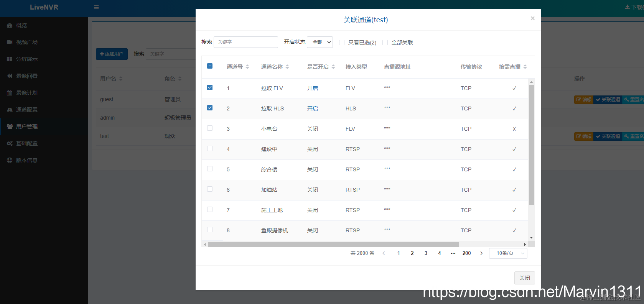Click the hamburger menu icon in header

(96, 7)
